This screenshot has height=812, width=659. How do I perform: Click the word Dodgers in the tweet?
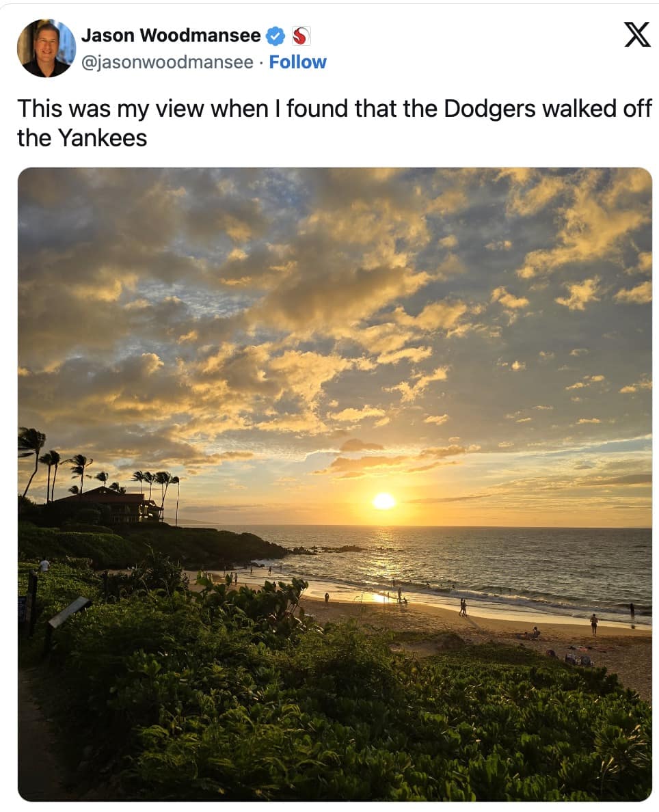click(x=489, y=109)
